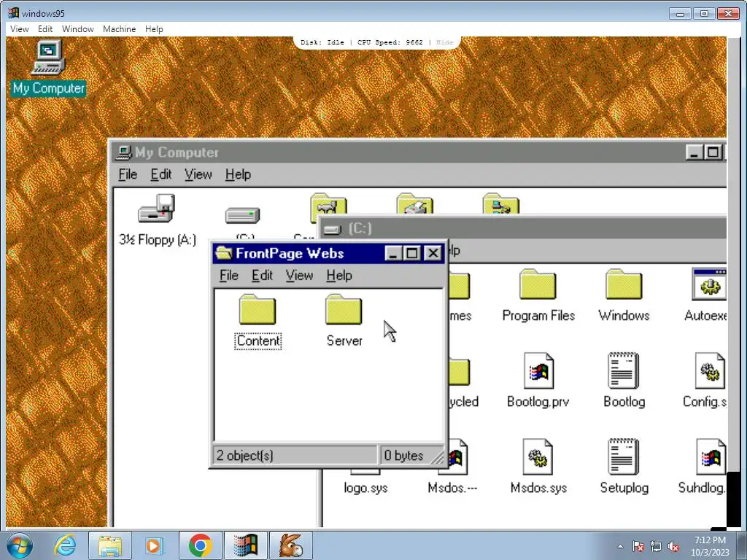This screenshot has width=747, height=560.
Task: Select the Autoexec file icon in C: window
Action: pos(709,284)
